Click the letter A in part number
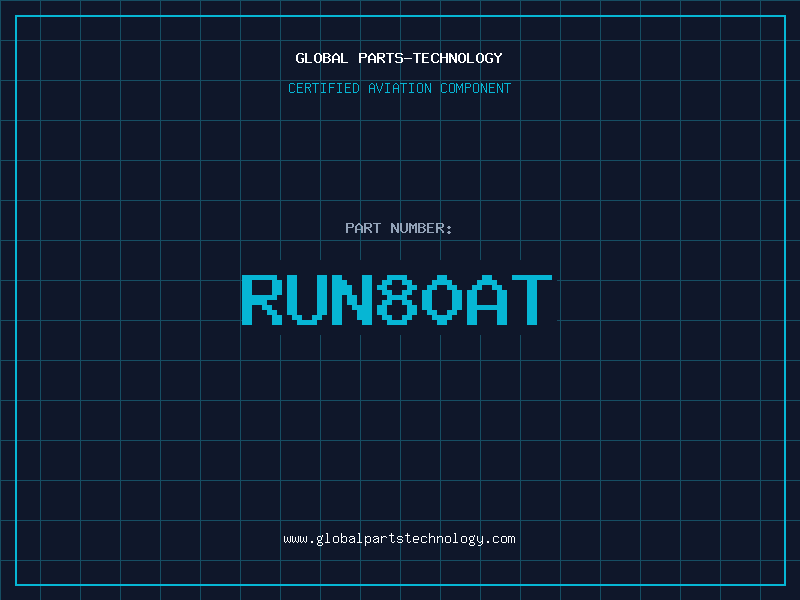The image size is (800, 600). coord(487,300)
